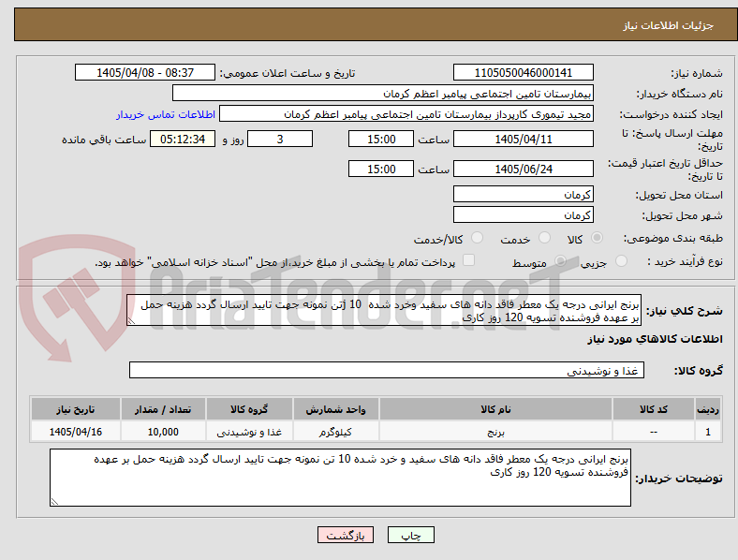The image size is (738, 560).
Task: Click the buyer organization name field
Action: click(383, 93)
